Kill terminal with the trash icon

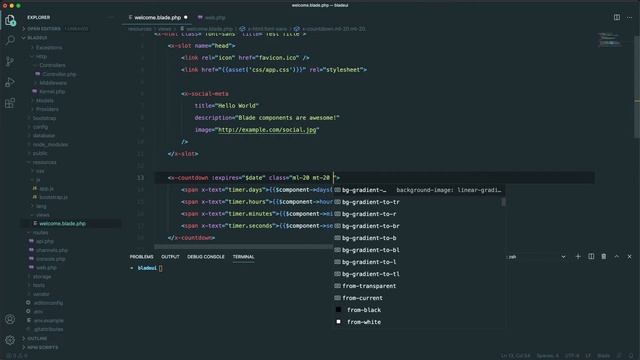(604, 256)
